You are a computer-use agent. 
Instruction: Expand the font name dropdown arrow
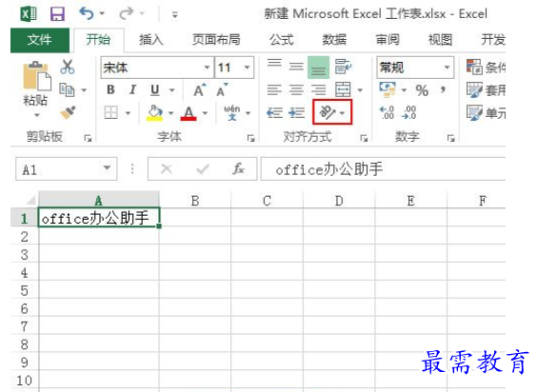[207, 68]
